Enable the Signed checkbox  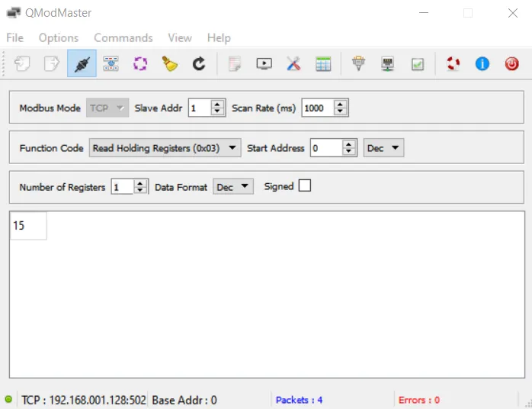coord(305,185)
